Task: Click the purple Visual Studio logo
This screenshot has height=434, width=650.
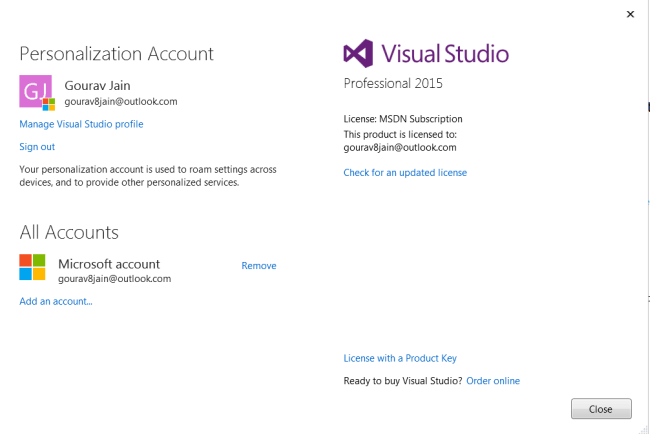Action: pyautogui.click(x=359, y=53)
